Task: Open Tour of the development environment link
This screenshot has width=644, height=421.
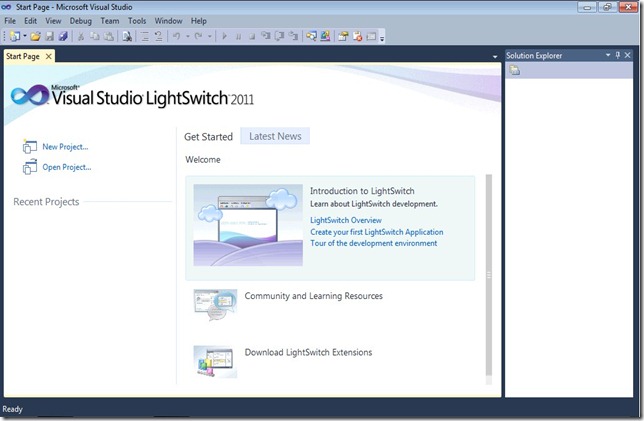Action: 373,243
